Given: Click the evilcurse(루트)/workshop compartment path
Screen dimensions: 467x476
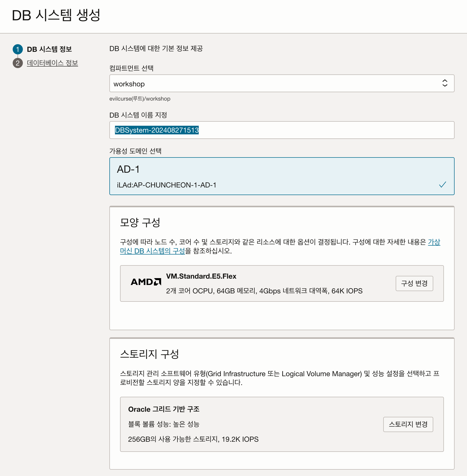Looking at the screenshot, I should pyautogui.click(x=140, y=99).
